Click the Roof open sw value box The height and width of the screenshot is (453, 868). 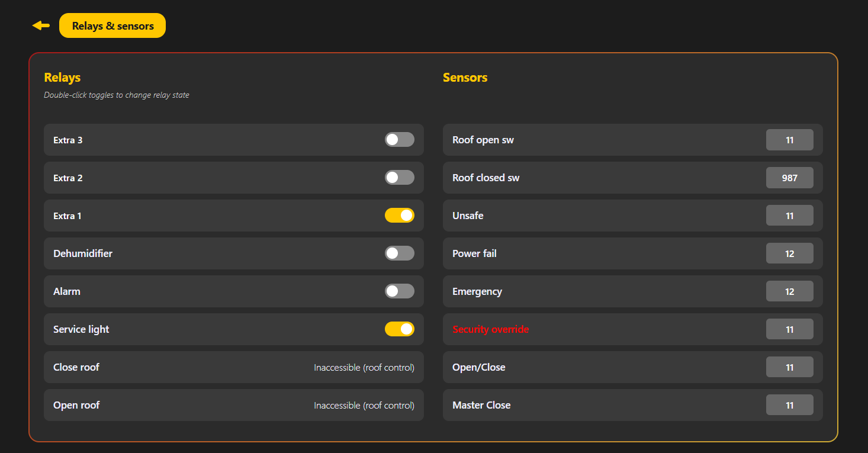tap(789, 140)
